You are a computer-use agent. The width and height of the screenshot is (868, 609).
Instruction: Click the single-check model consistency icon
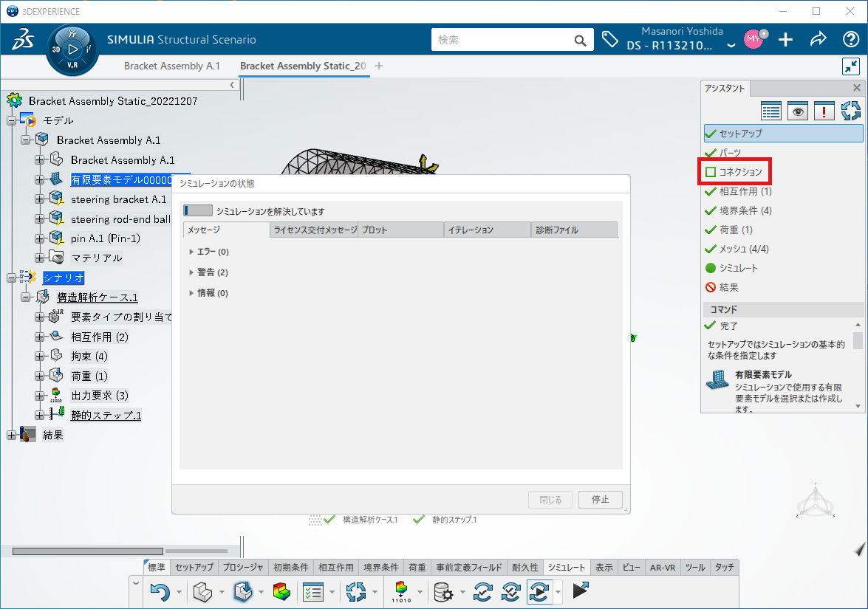click(482, 593)
